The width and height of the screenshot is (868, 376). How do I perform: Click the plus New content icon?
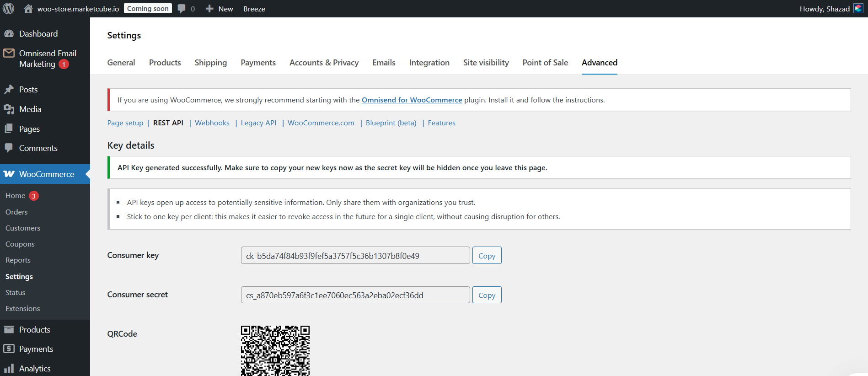click(x=209, y=9)
